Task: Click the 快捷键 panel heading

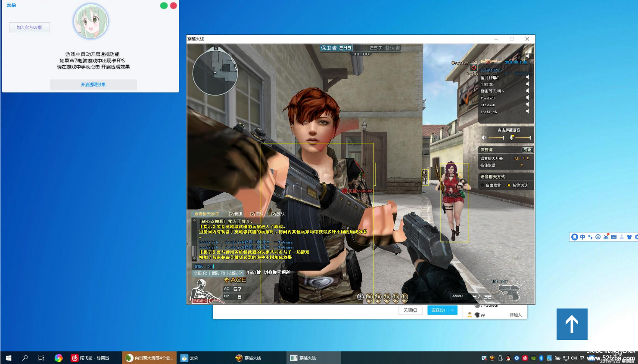Action: pos(486,150)
